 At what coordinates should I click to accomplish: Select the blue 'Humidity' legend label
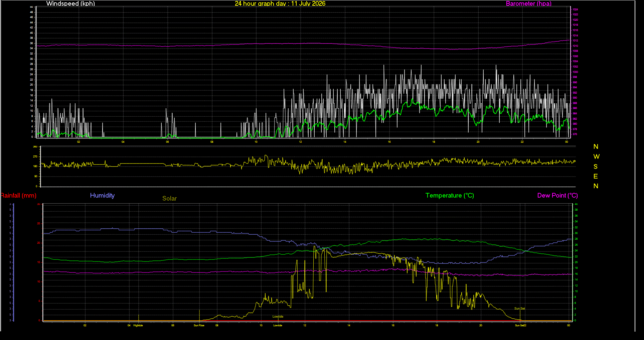[102, 196]
